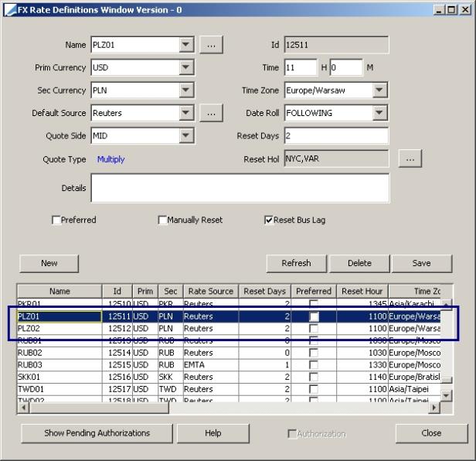Viewport: 476px width, 461px height.
Task: Click the Asia/Taipei cell in TWD01 row
Action: (414, 389)
